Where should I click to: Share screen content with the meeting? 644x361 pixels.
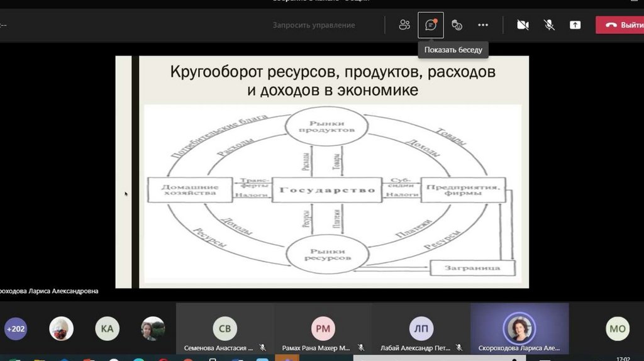coord(575,25)
